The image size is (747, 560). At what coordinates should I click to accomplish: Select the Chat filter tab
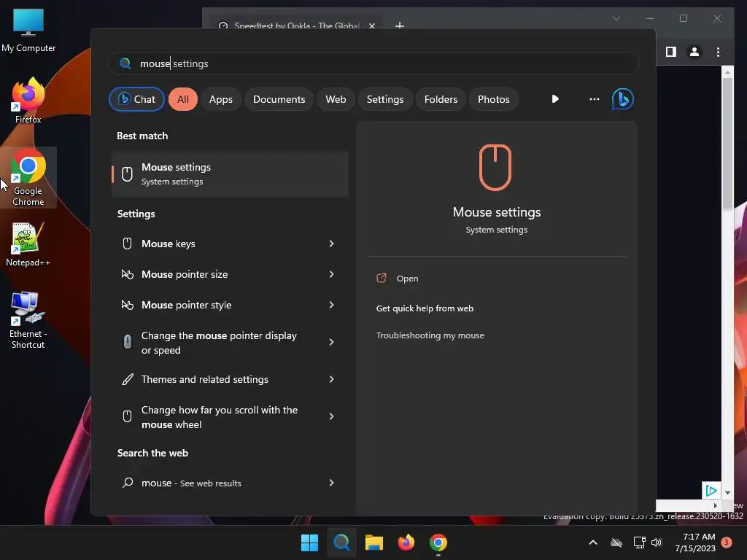tap(136, 99)
